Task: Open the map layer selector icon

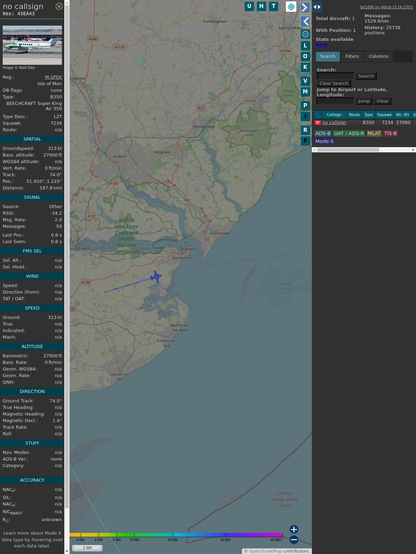Action: pyautogui.click(x=291, y=6)
